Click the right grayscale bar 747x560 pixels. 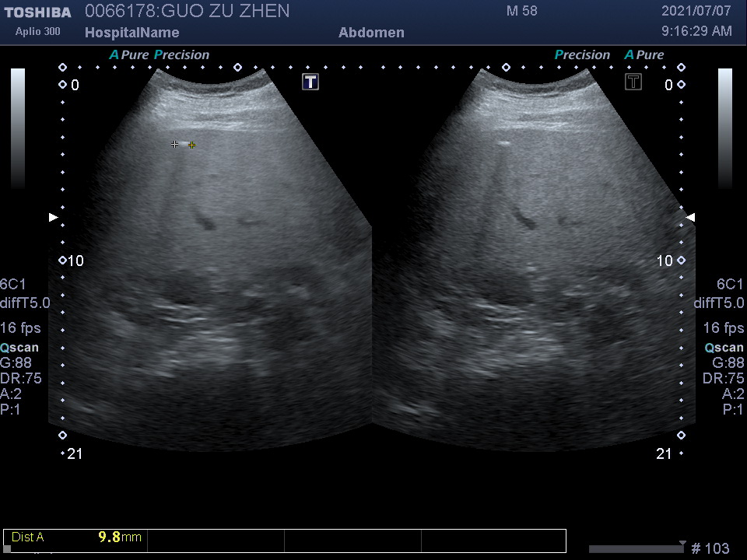(x=724, y=128)
